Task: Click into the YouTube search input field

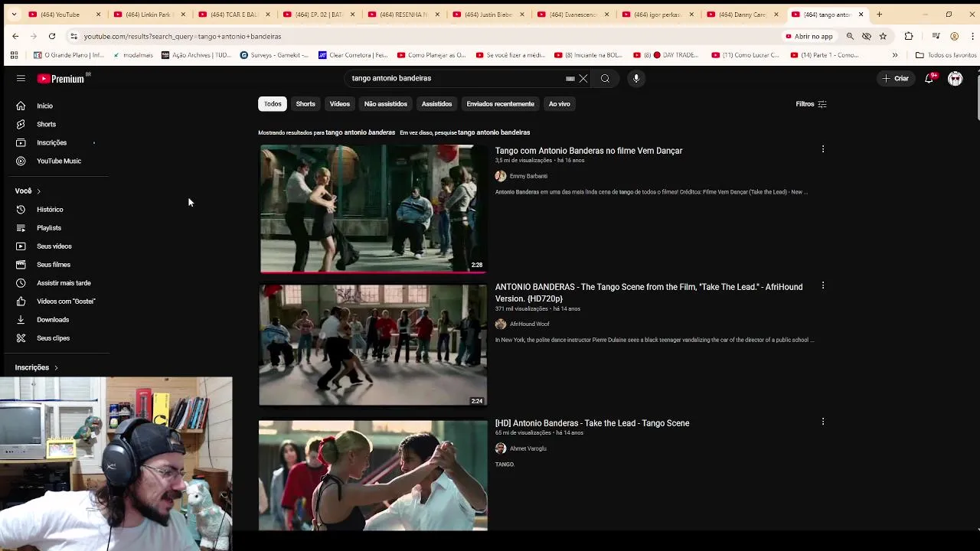Action: point(456,78)
